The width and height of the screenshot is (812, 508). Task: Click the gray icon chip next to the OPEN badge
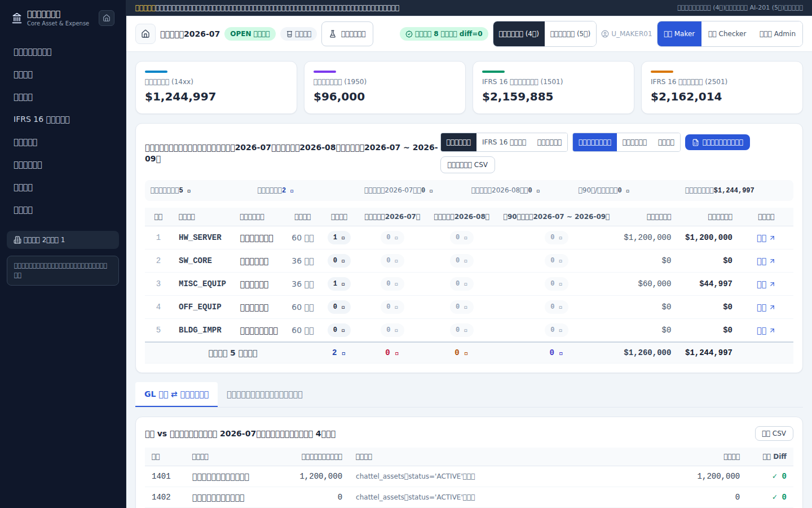299,34
